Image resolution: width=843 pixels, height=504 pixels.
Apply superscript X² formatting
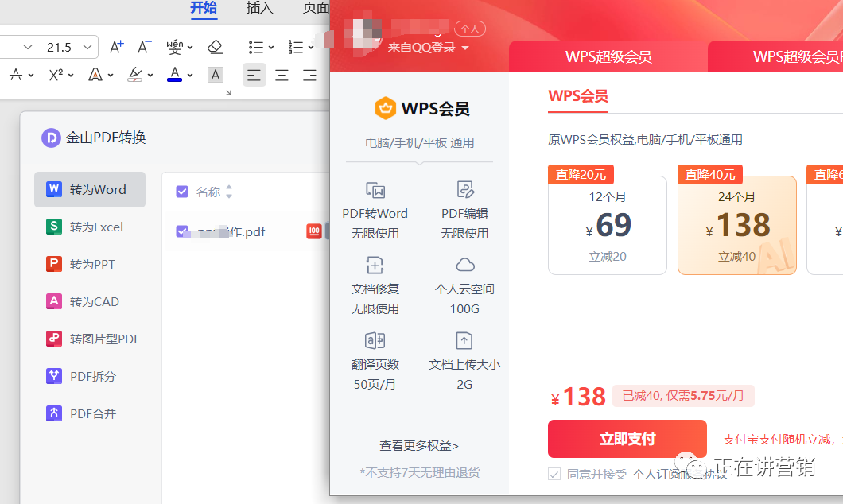pyautogui.click(x=56, y=75)
